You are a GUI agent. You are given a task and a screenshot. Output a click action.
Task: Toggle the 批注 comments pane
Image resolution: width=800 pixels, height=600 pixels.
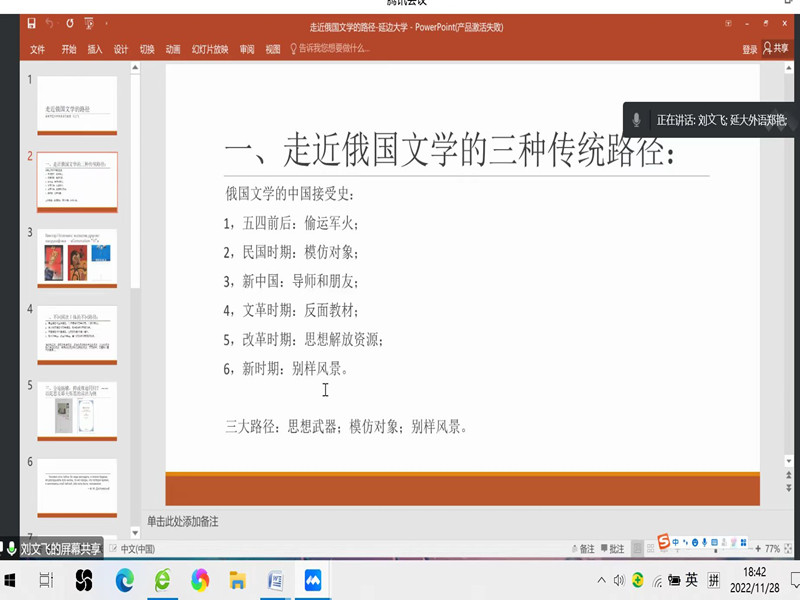(x=611, y=549)
